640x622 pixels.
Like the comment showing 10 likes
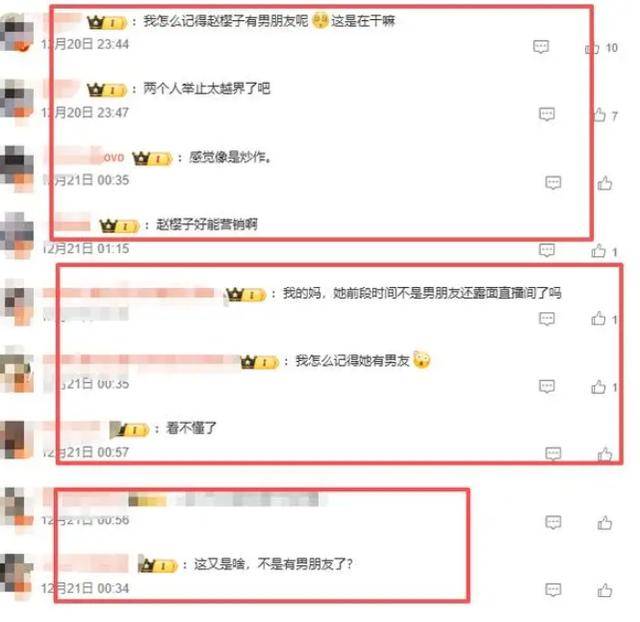click(592, 48)
